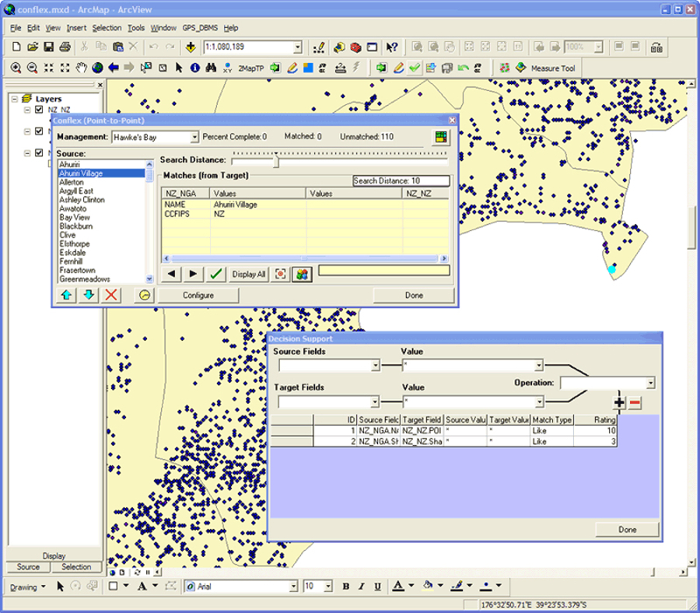The image size is (700, 613).
Task: Switch to the Source tab
Action: coord(29,567)
